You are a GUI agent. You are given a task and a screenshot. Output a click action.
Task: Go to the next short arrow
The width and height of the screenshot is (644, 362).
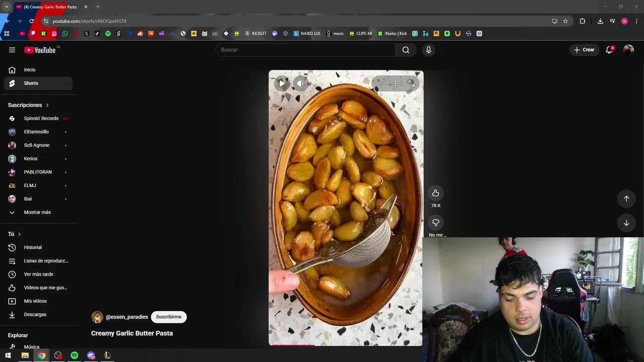626,223
